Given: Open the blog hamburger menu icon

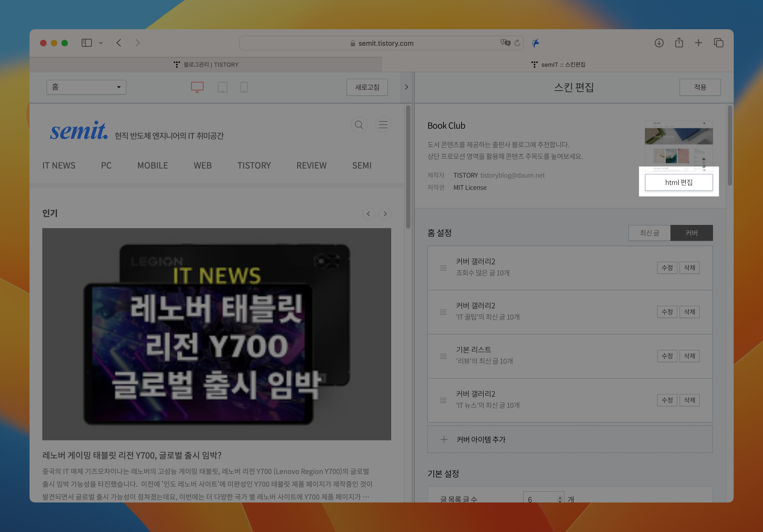Looking at the screenshot, I should point(383,125).
